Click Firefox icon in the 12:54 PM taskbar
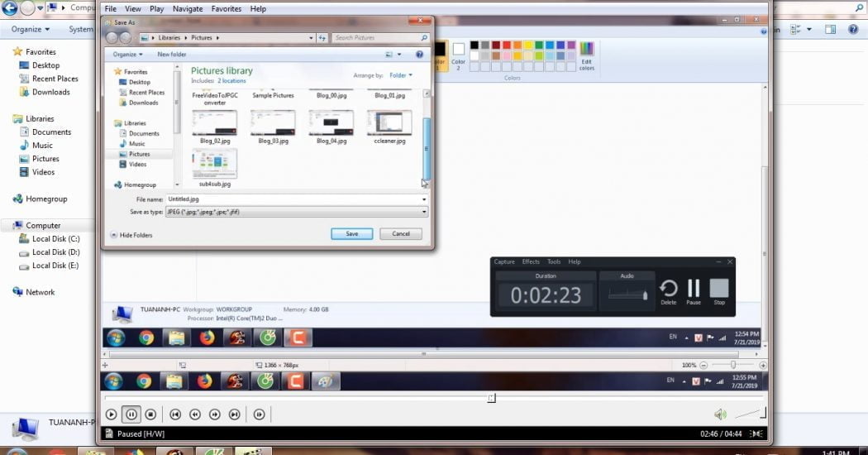The width and height of the screenshot is (868, 455). click(207, 338)
